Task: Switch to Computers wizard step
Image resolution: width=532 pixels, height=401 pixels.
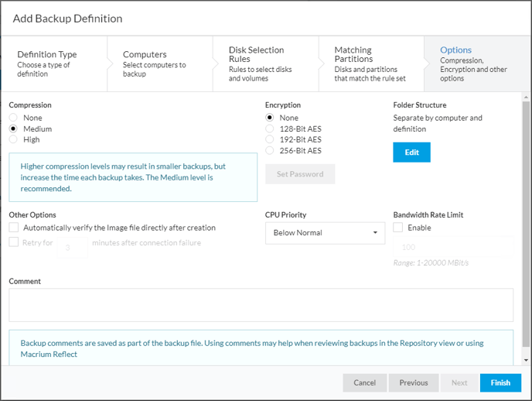Action: [x=159, y=63]
